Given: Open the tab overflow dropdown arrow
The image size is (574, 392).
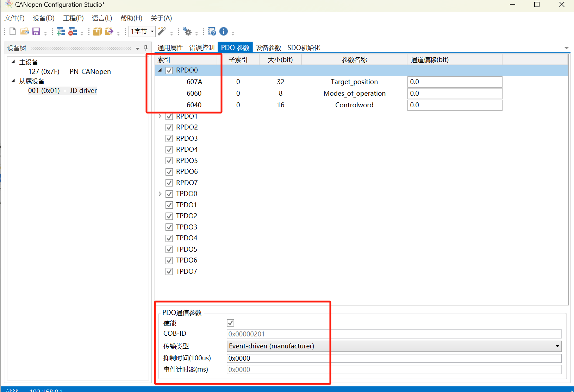Looking at the screenshot, I should pos(567,48).
